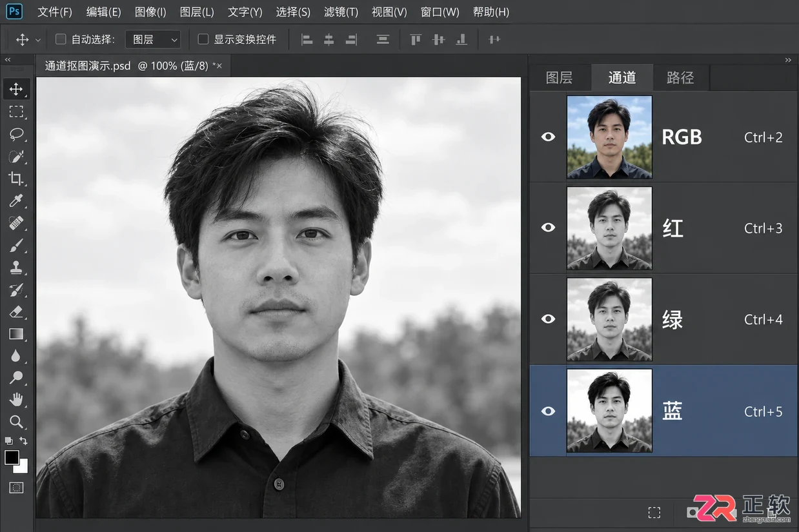Click the black foreground color swatch
The width and height of the screenshot is (799, 532).
[12, 457]
